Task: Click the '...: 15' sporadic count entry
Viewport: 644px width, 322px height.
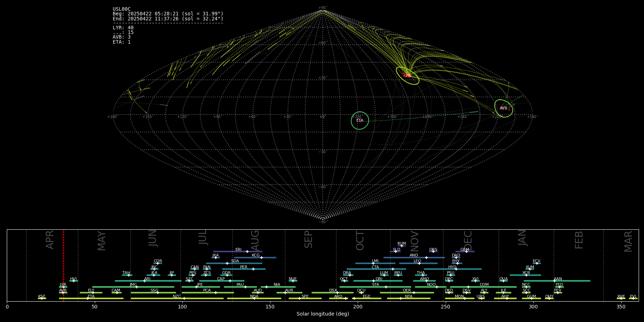Action: (x=123, y=33)
